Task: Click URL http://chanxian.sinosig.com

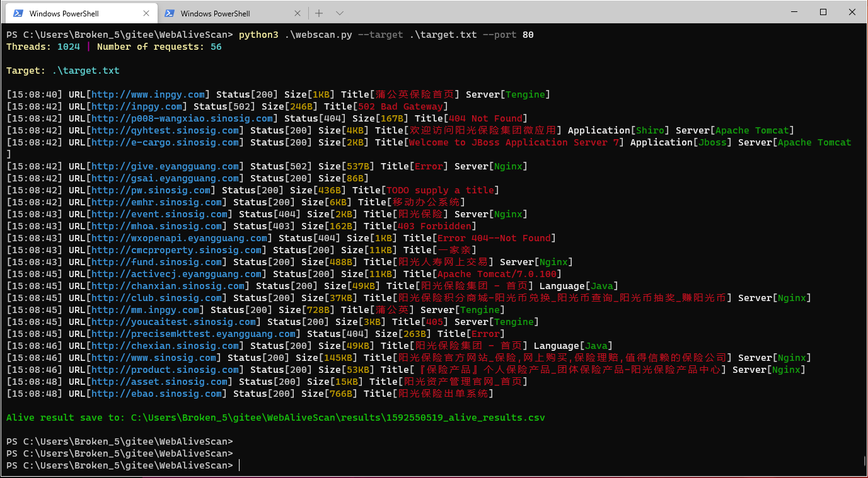Action: (168, 286)
